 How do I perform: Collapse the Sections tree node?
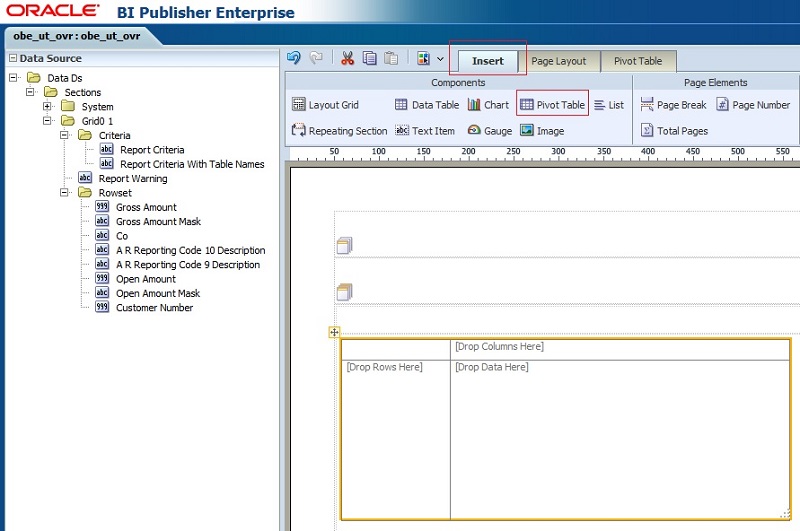coord(30,92)
